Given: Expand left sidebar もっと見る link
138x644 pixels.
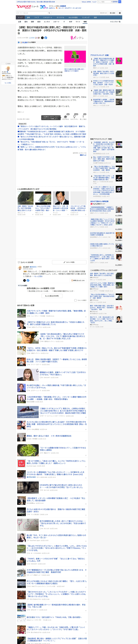Looking at the screenshot, I should click(x=8, y=83).
